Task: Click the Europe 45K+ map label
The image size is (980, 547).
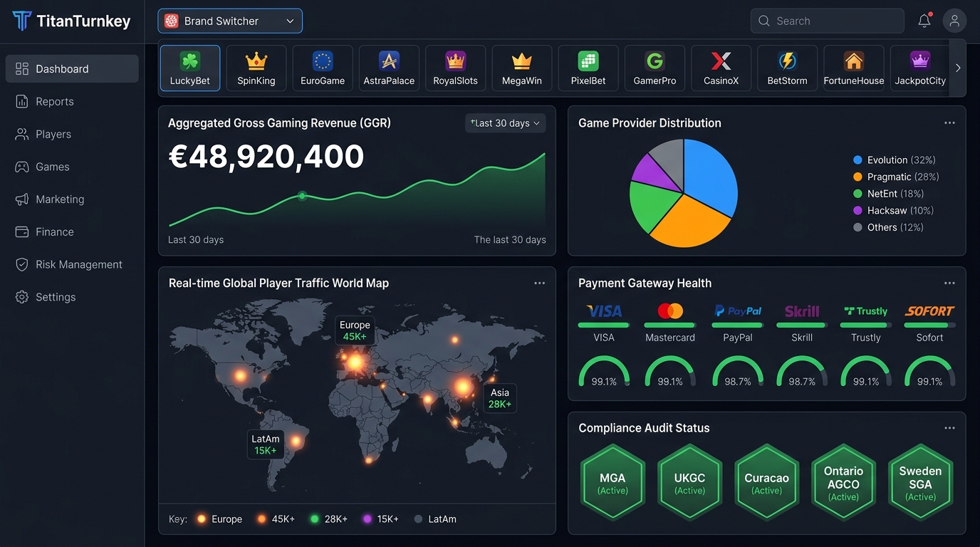Action: [355, 331]
